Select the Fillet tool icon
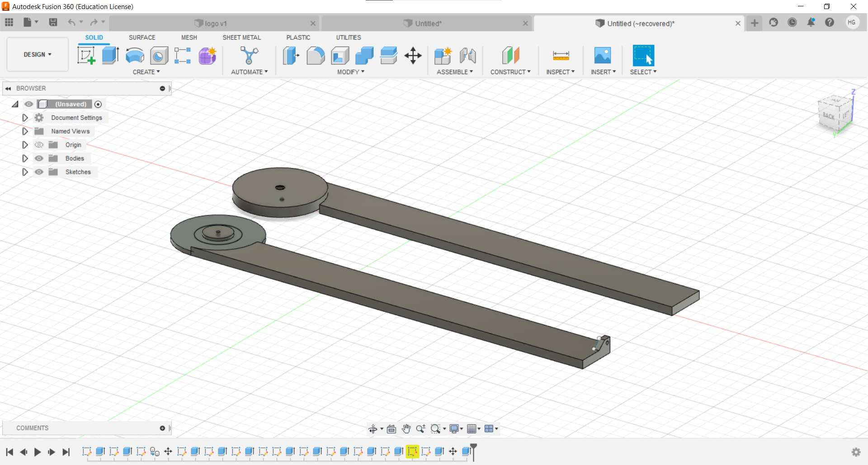The image size is (868, 465). point(316,56)
